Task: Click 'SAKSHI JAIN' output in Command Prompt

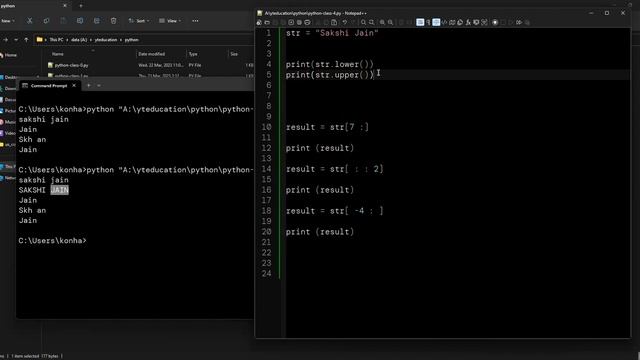Action: (43, 190)
